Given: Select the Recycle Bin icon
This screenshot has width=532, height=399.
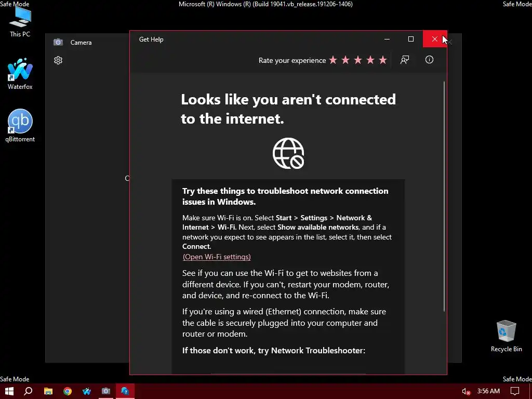Looking at the screenshot, I should coord(506,336).
